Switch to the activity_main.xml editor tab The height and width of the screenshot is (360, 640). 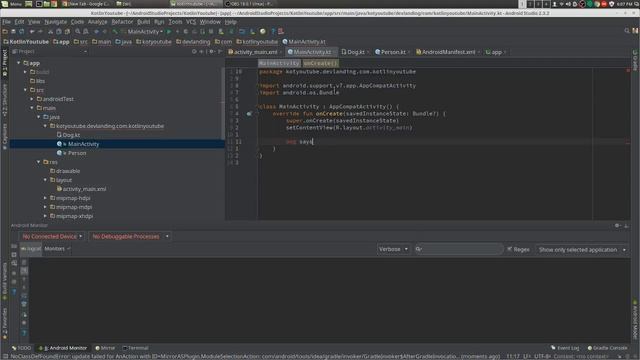tap(255, 52)
